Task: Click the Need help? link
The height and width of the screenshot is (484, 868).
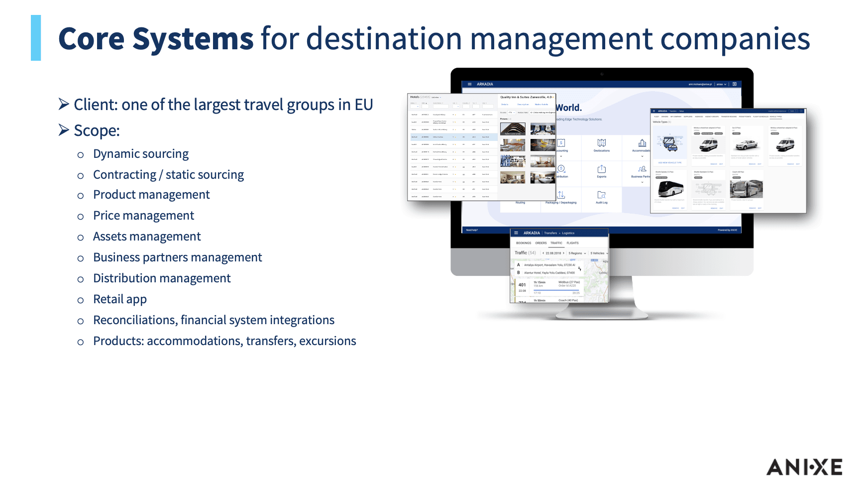Action: tap(471, 230)
